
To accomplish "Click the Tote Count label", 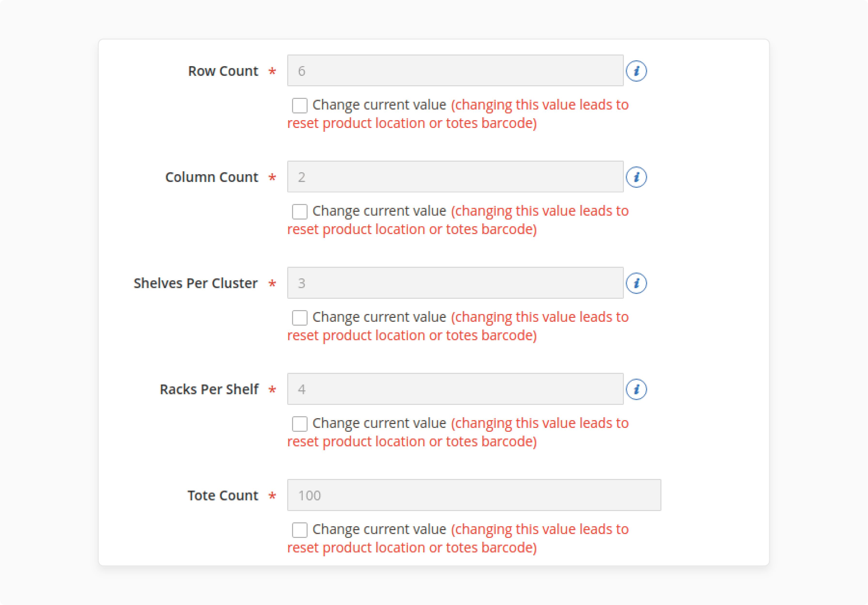I will click(223, 496).
